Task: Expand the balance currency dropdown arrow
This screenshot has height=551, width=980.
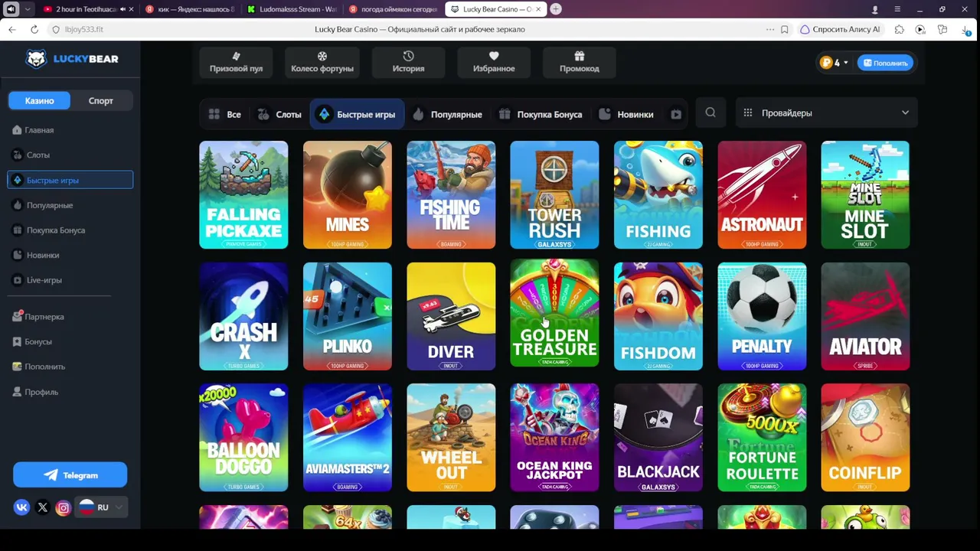Action: 846,63
